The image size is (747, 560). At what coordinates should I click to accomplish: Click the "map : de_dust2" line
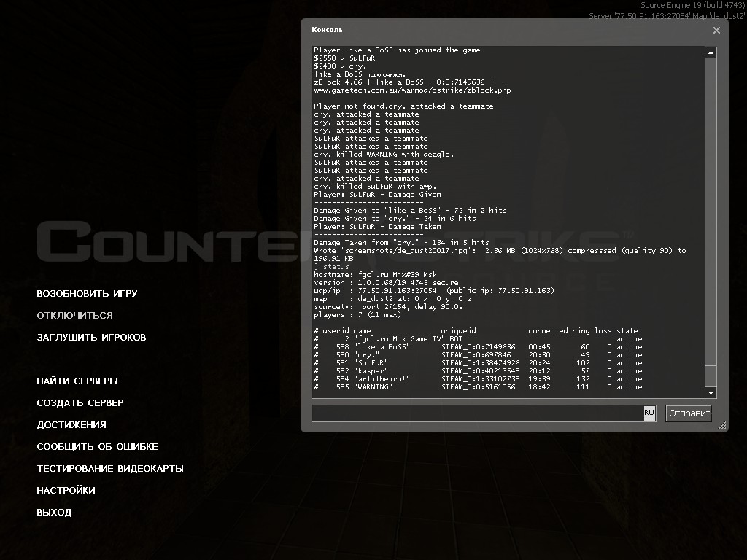[392, 298]
